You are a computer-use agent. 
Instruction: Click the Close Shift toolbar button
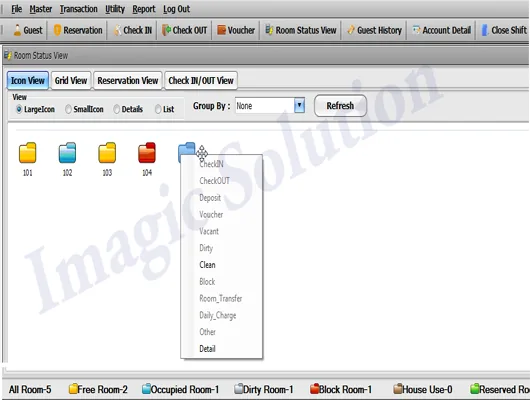click(504, 30)
